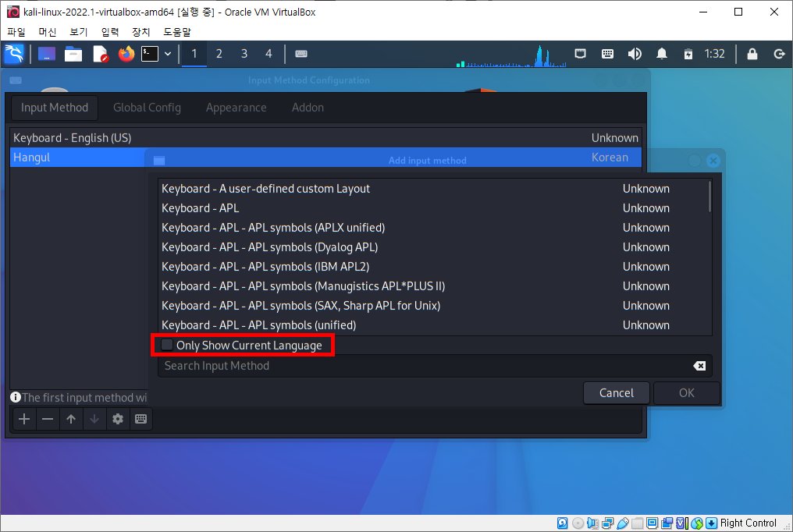Viewport: 793px width, 532px height.
Task: Open the CPU graph monitor in panel
Action: tap(510, 55)
